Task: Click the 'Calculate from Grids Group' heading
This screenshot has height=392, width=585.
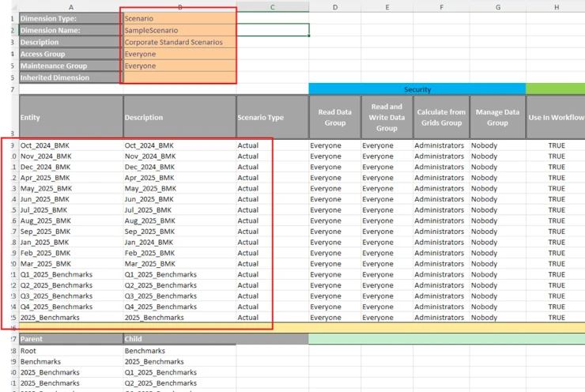Action: coord(440,118)
